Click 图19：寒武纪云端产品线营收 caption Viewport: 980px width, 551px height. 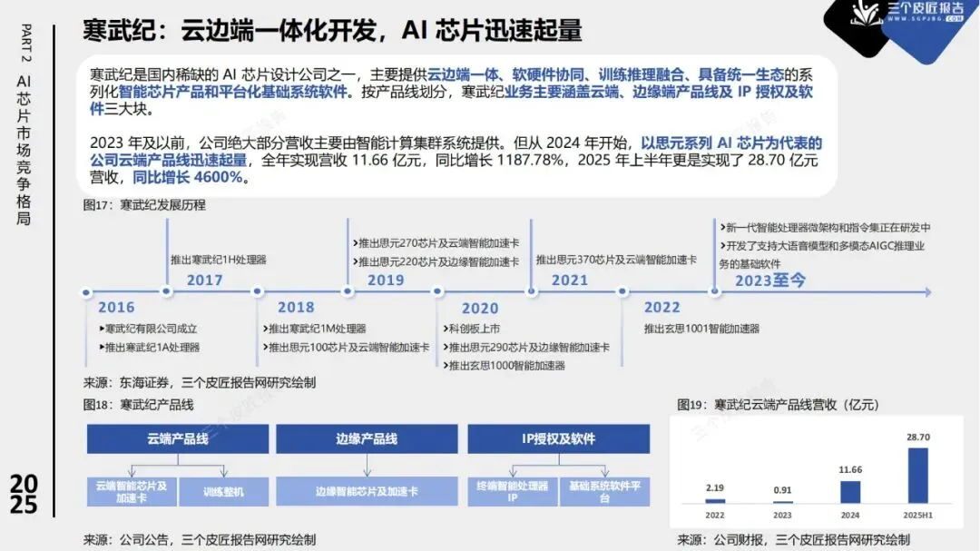point(779,405)
